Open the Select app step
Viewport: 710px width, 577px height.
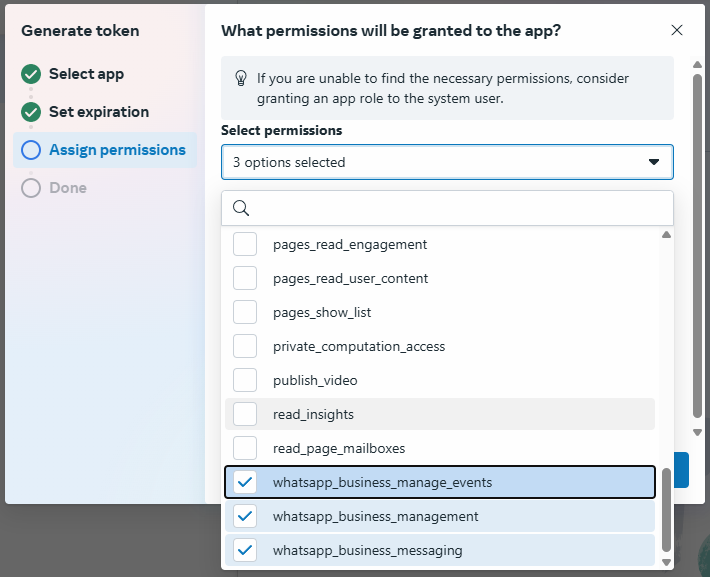click(x=86, y=74)
